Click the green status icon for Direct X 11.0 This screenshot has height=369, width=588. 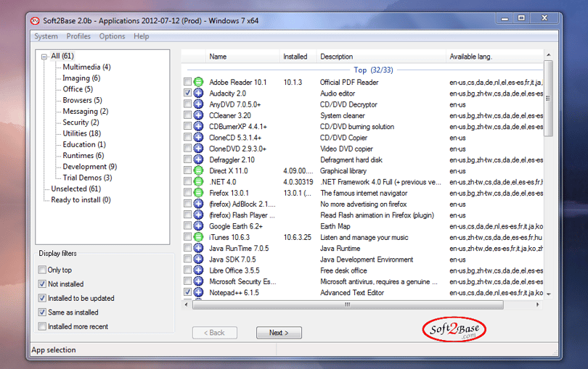pos(198,170)
